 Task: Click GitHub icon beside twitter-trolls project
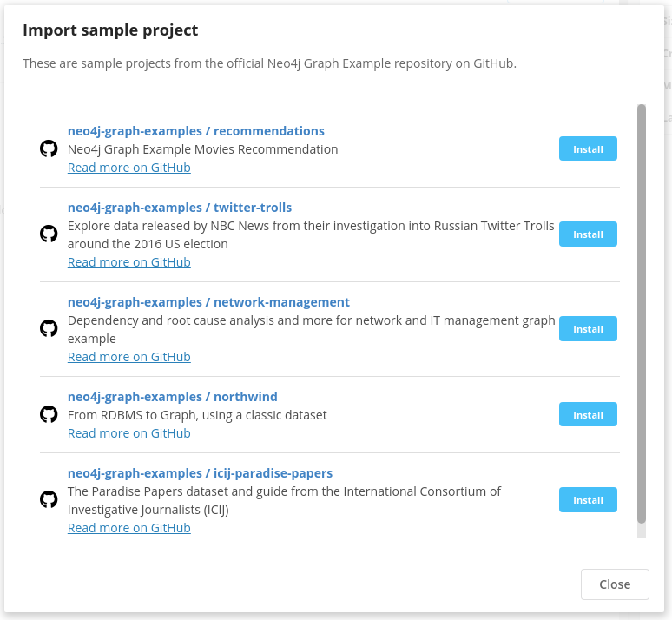[x=49, y=234]
